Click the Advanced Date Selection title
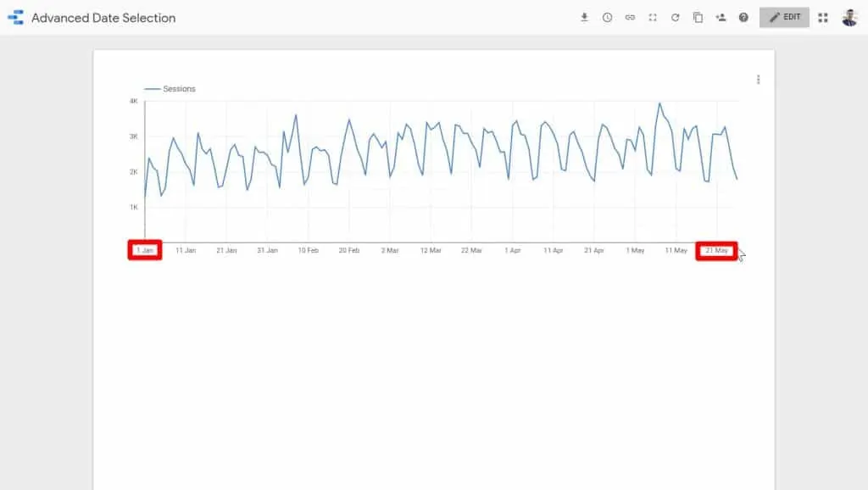 point(102,17)
